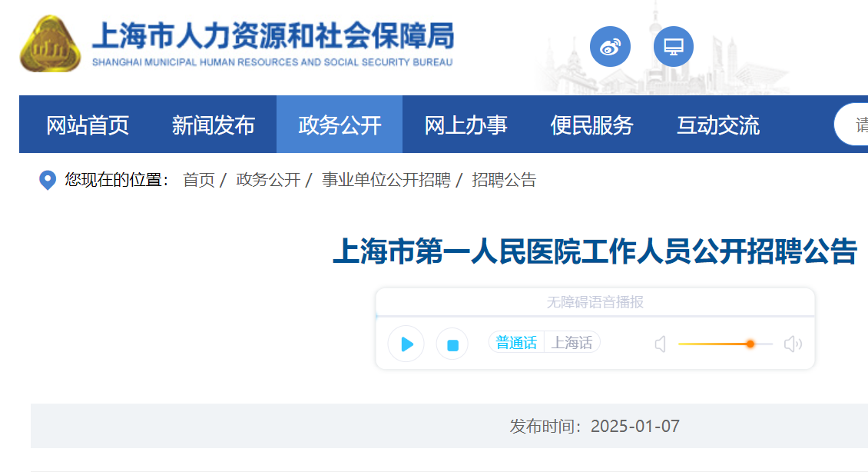Open 互动交流 menu
This screenshot has width=868, height=472.
pos(718,125)
